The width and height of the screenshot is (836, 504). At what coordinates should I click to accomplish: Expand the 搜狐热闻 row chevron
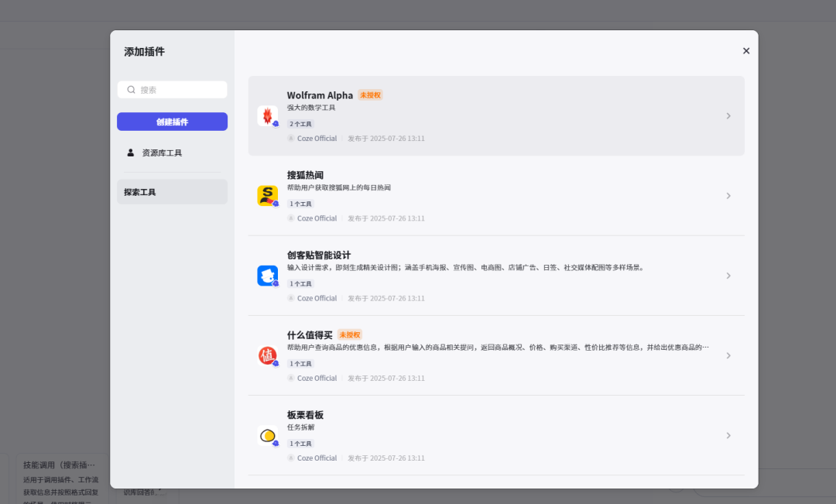(x=728, y=196)
